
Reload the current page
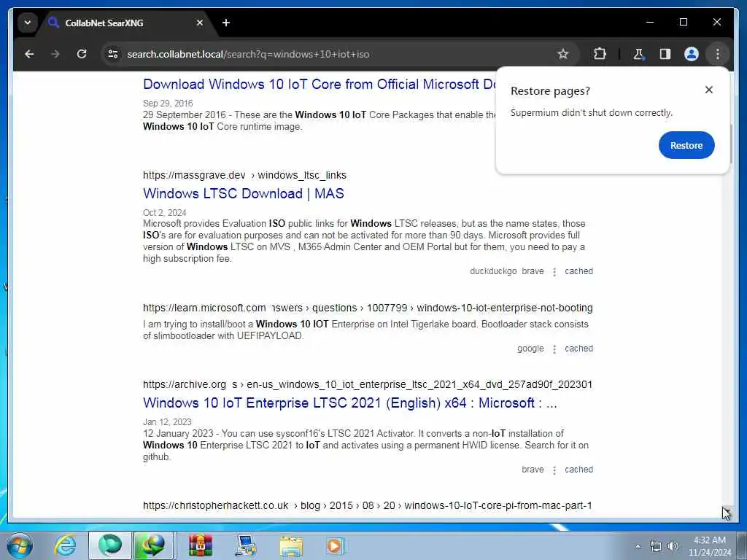(x=82, y=54)
